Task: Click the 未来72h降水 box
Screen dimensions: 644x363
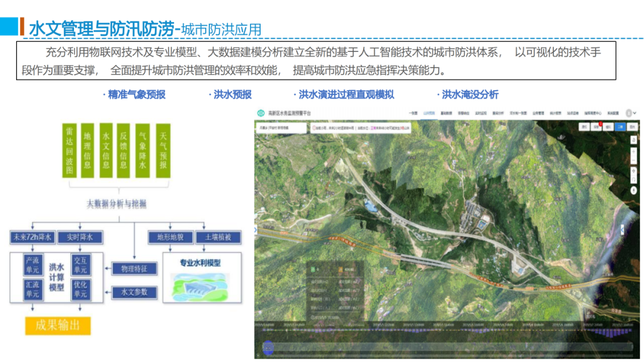Action: click(x=32, y=237)
